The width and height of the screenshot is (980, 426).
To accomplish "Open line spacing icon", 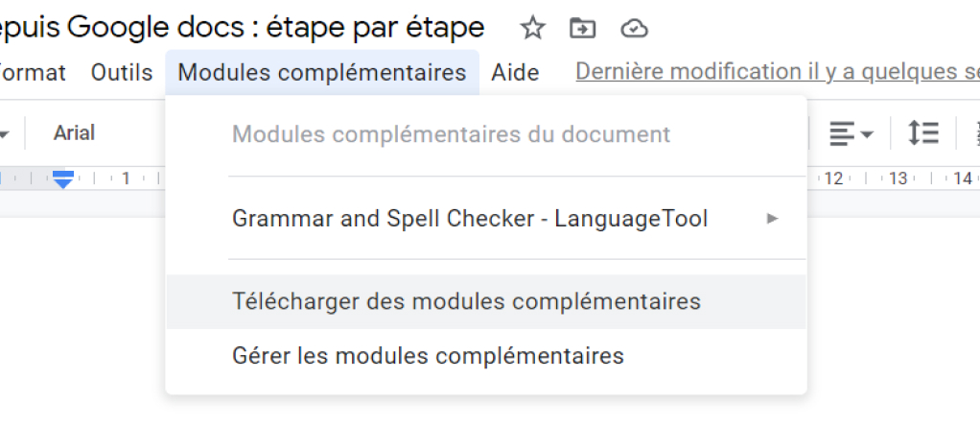I will coord(922,133).
